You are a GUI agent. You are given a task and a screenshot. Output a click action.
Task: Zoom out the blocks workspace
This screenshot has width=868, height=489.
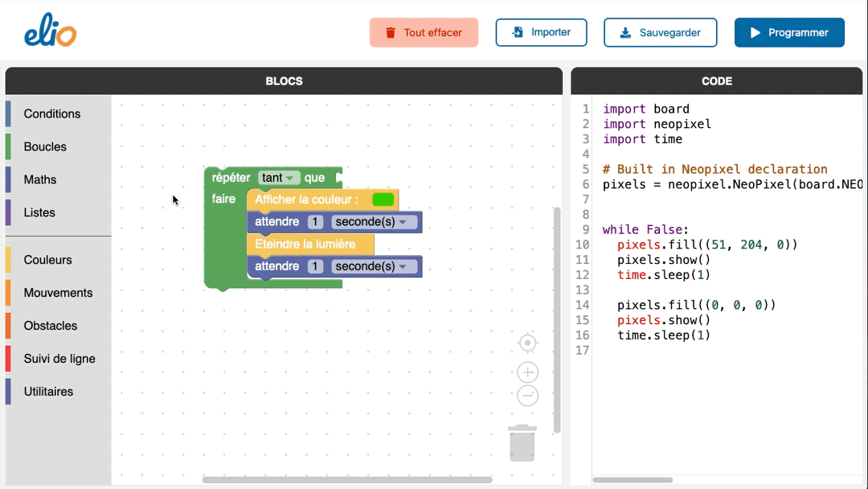tap(527, 396)
